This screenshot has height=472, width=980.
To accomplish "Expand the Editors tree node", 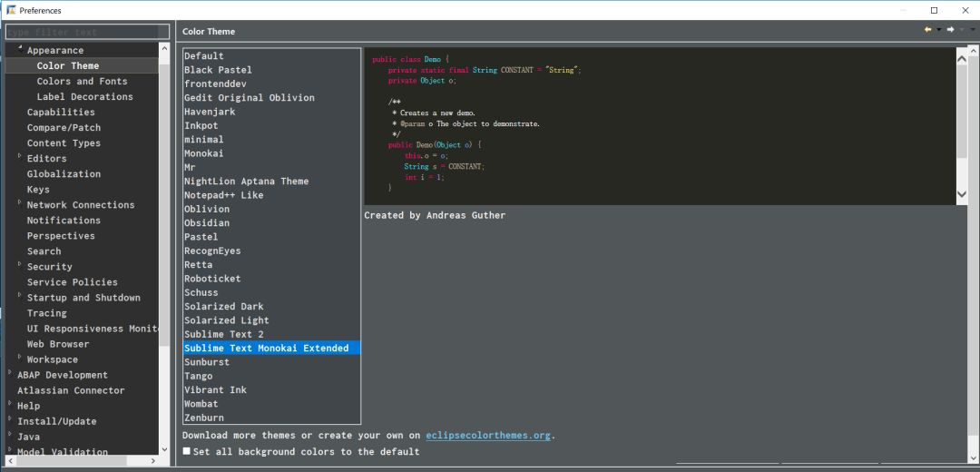I will [19, 156].
